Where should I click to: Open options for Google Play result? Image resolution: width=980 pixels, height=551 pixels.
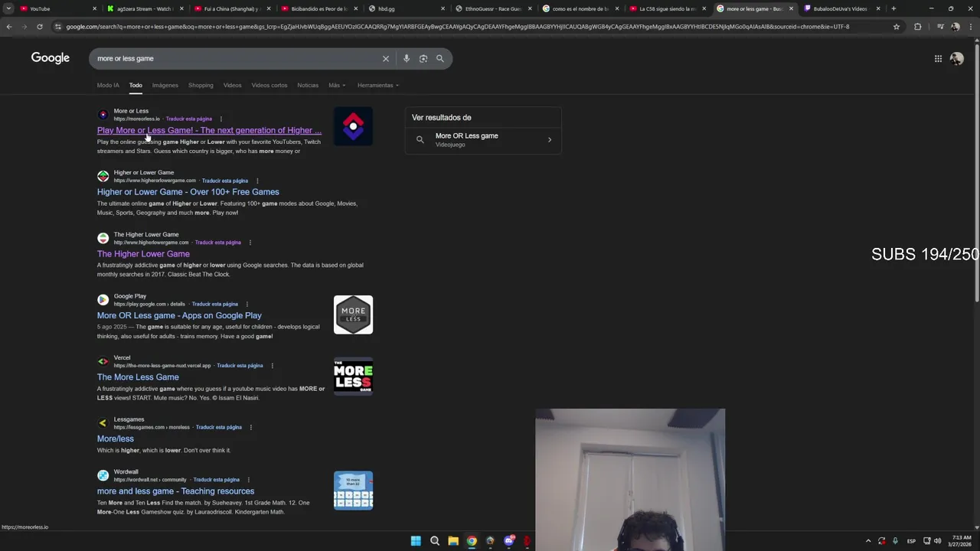[247, 304]
